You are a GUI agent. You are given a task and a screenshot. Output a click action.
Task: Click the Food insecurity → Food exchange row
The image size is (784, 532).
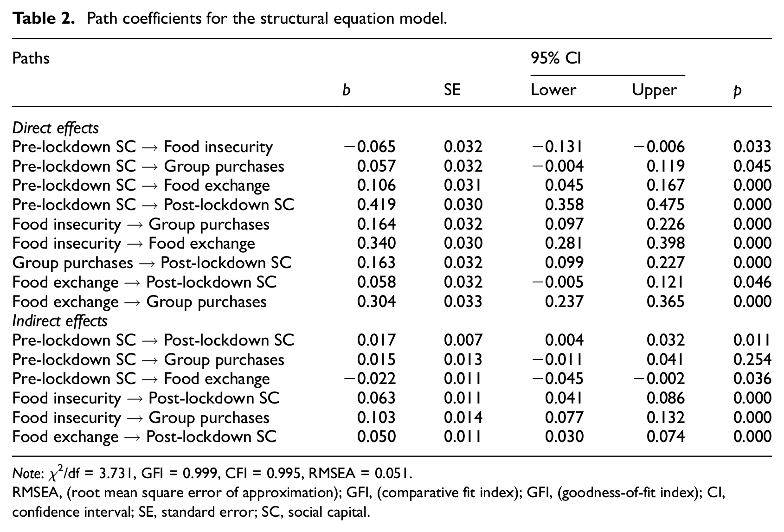click(x=392, y=244)
